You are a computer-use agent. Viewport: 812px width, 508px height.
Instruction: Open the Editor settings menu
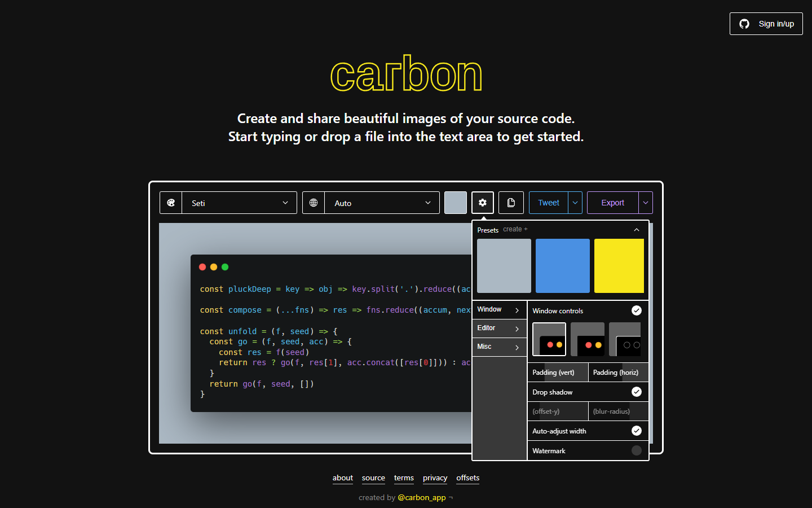point(500,329)
